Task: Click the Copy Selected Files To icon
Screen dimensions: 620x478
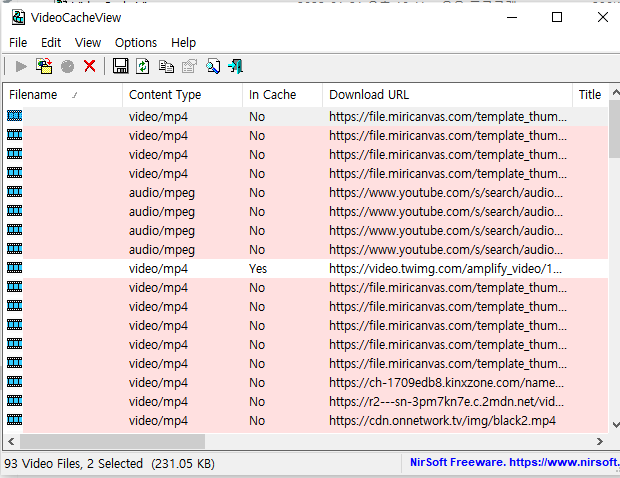Action: [44, 66]
